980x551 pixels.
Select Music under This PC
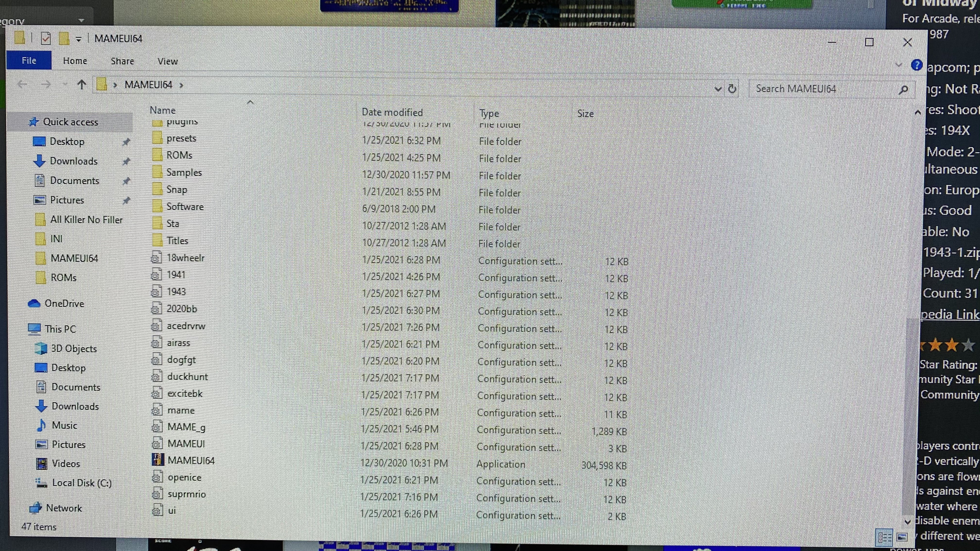coord(64,425)
